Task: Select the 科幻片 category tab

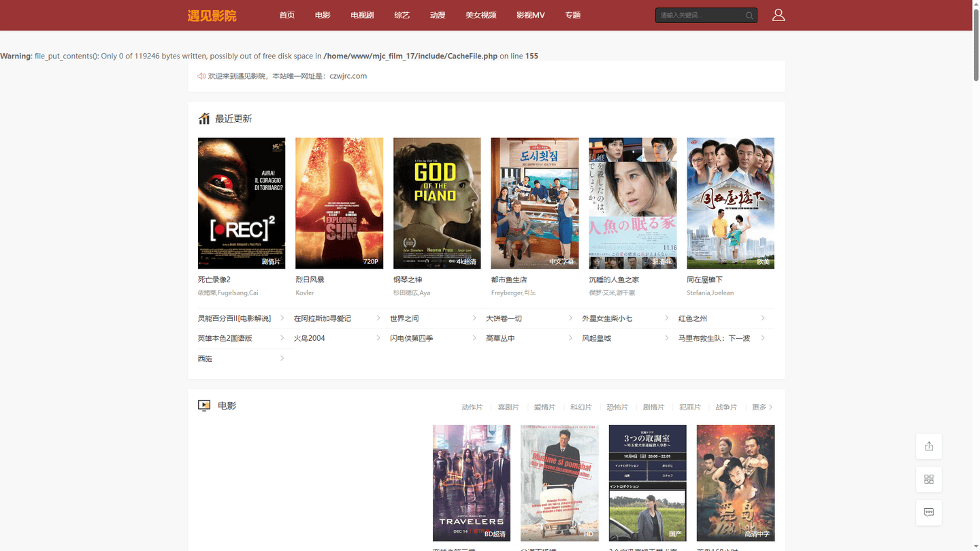Action: (581, 407)
